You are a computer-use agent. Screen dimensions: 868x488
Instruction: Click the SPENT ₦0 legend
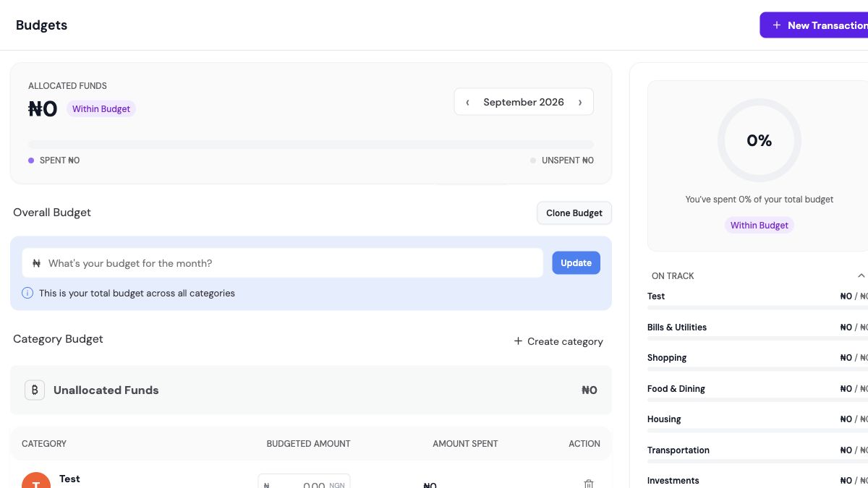(x=54, y=160)
